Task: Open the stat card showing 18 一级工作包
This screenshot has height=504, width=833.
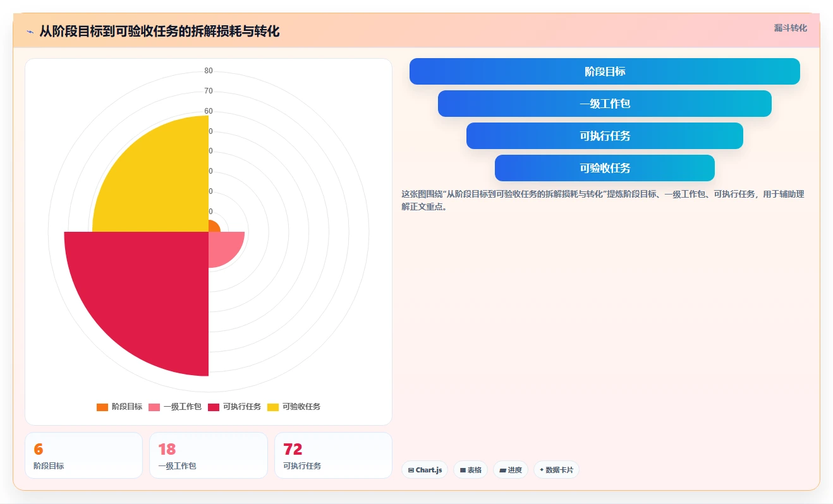Action: [208, 455]
